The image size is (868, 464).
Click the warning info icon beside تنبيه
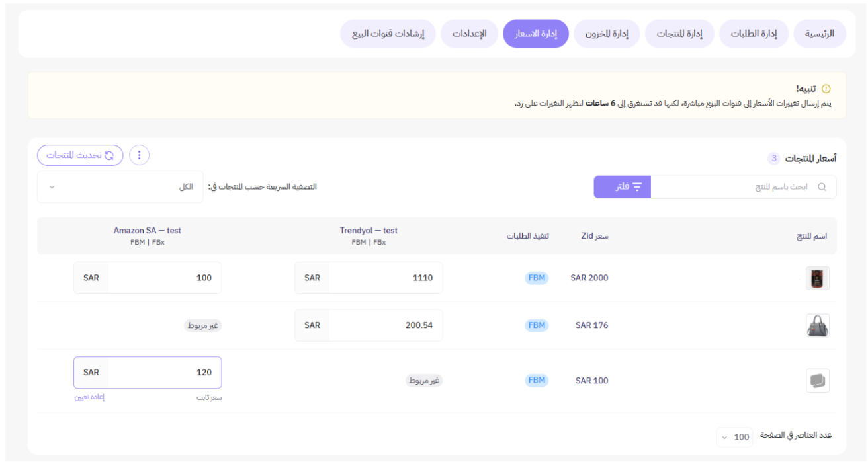(826, 89)
